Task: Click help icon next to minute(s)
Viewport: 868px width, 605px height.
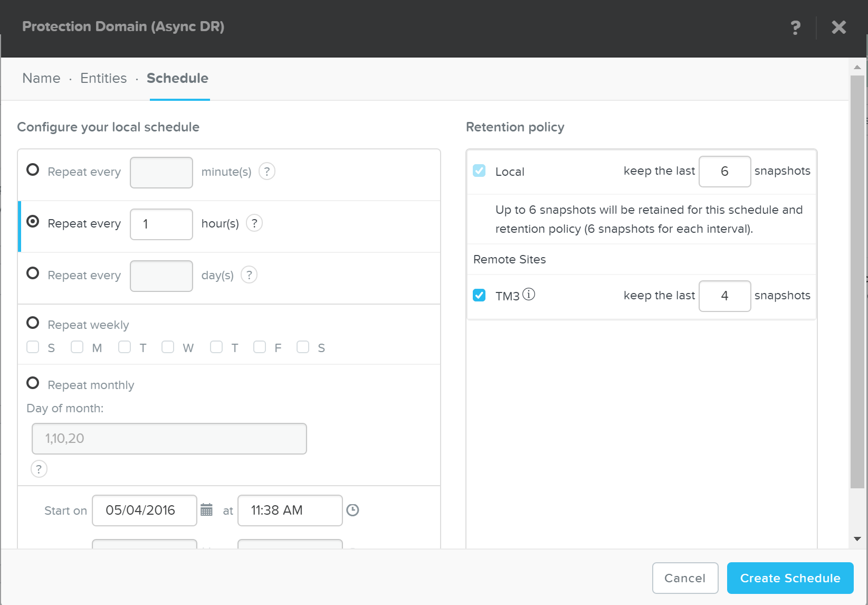Action: pos(267,172)
